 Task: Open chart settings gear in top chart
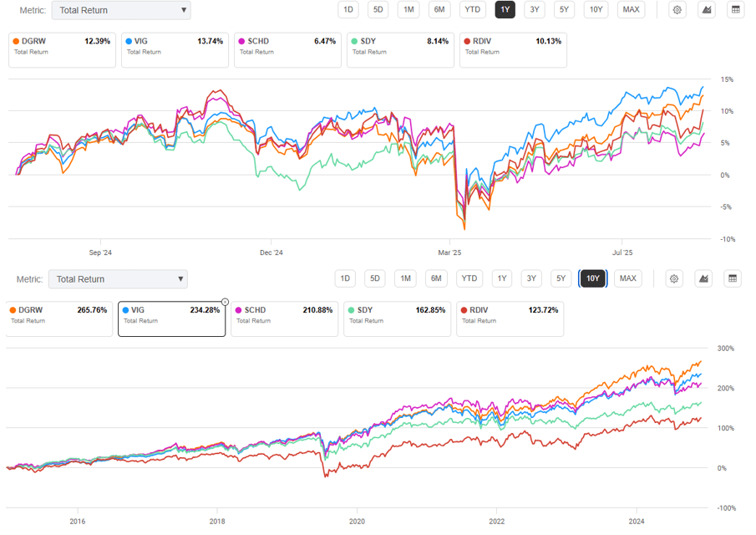(677, 10)
